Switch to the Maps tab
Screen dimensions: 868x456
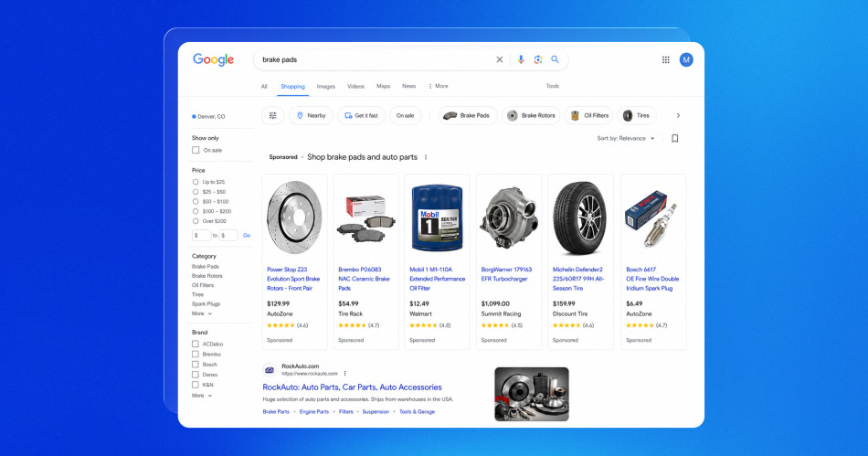pyautogui.click(x=383, y=86)
